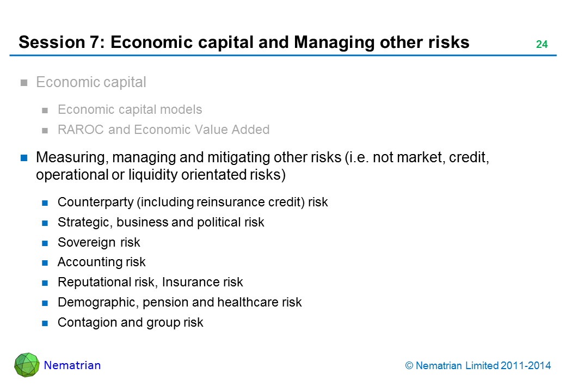
Task: Click RAROC and Economic Value Added
Action: click(x=163, y=130)
